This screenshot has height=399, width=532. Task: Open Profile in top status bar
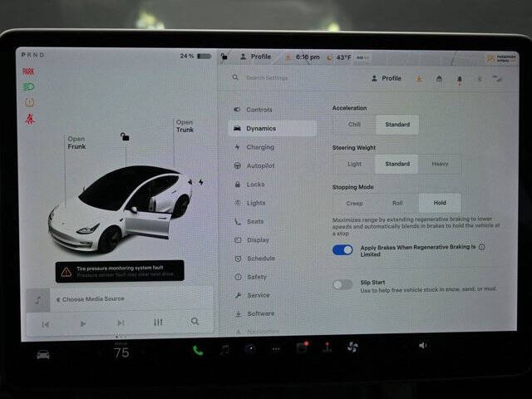(255, 57)
